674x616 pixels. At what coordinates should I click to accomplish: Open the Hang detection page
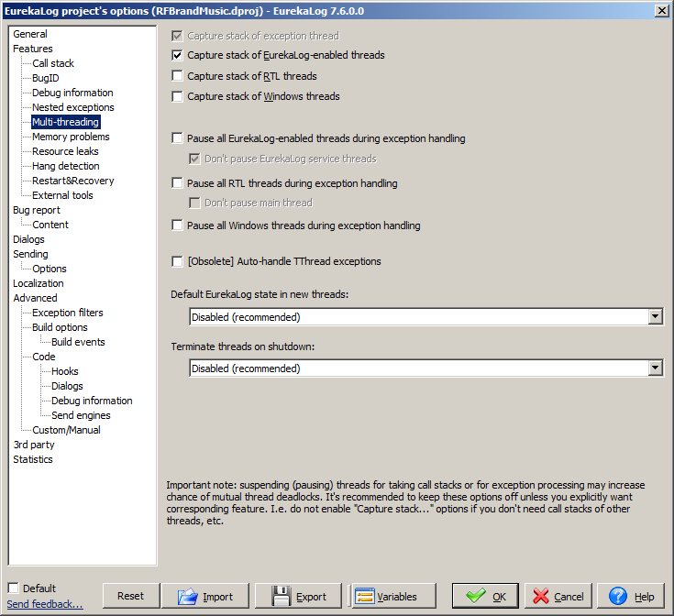click(x=66, y=166)
